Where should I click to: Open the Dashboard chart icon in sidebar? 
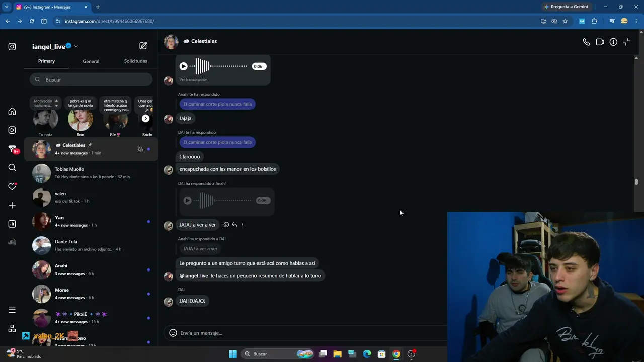tap(12, 224)
